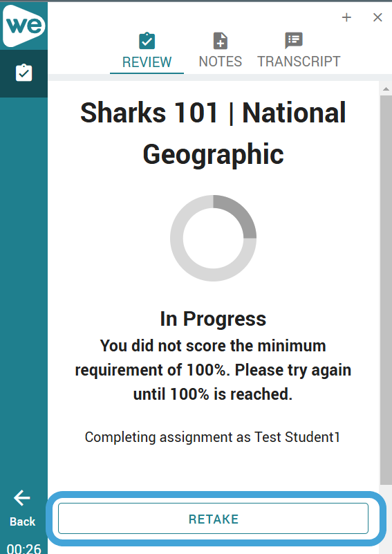The image size is (392, 554).
Task: Close the panel with the X icon
Action: 377,17
